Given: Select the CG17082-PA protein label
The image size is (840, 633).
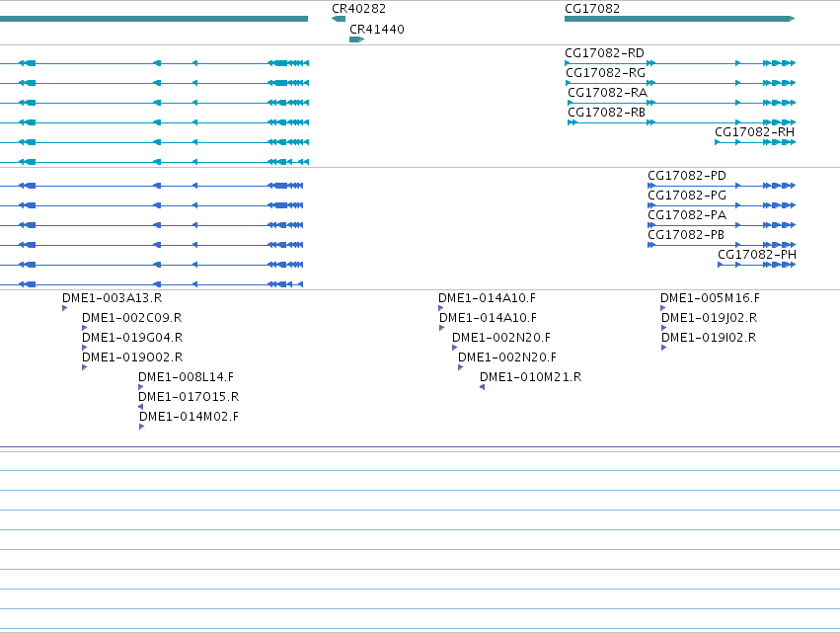Looking at the screenshot, I should click(x=687, y=215).
